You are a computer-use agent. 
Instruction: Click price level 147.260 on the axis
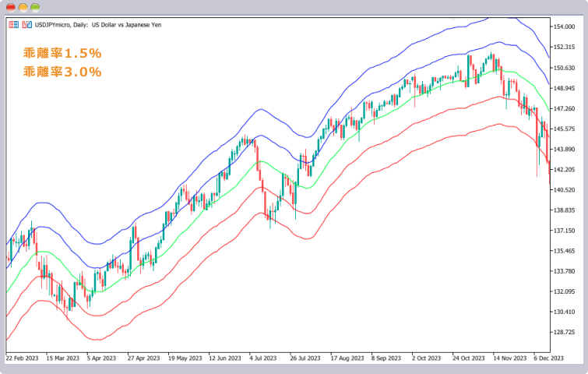pyautogui.click(x=564, y=108)
